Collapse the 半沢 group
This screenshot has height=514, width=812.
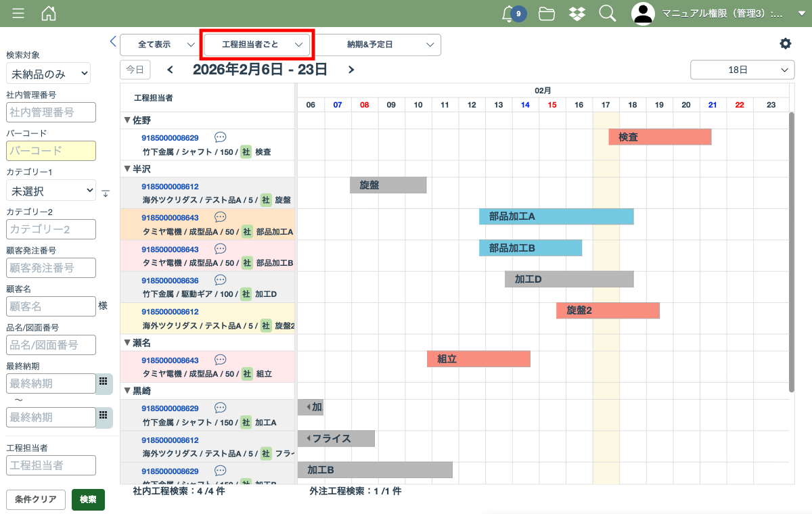point(127,169)
